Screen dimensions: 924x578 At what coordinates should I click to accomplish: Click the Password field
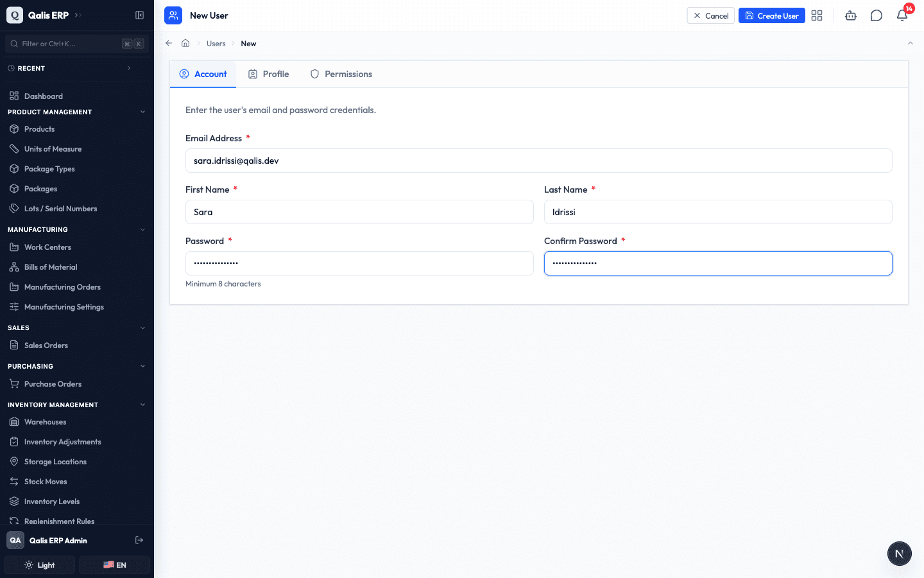(x=359, y=263)
